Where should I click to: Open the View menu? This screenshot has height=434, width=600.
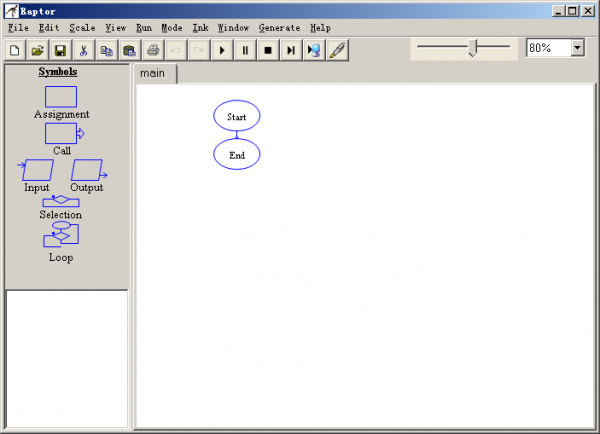pyautogui.click(x=116, y=28)
